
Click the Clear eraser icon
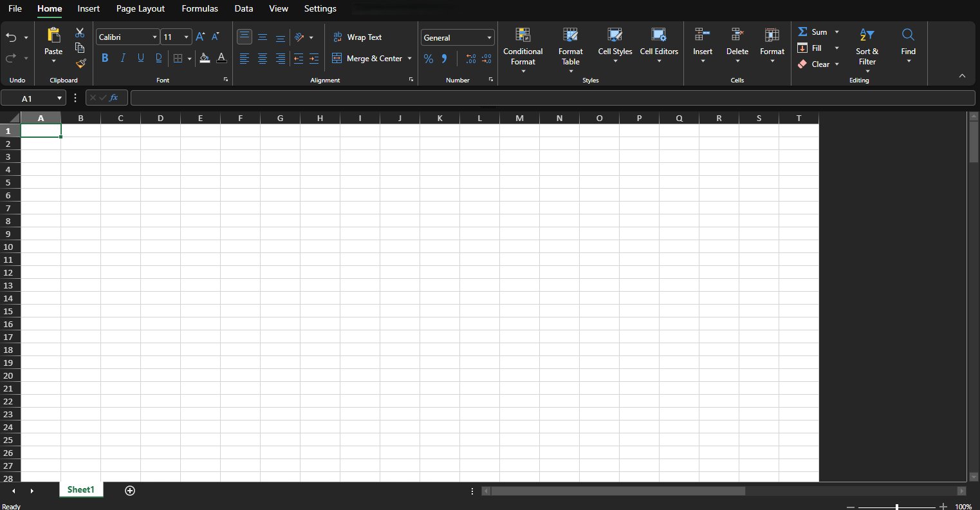coord(802,64)
